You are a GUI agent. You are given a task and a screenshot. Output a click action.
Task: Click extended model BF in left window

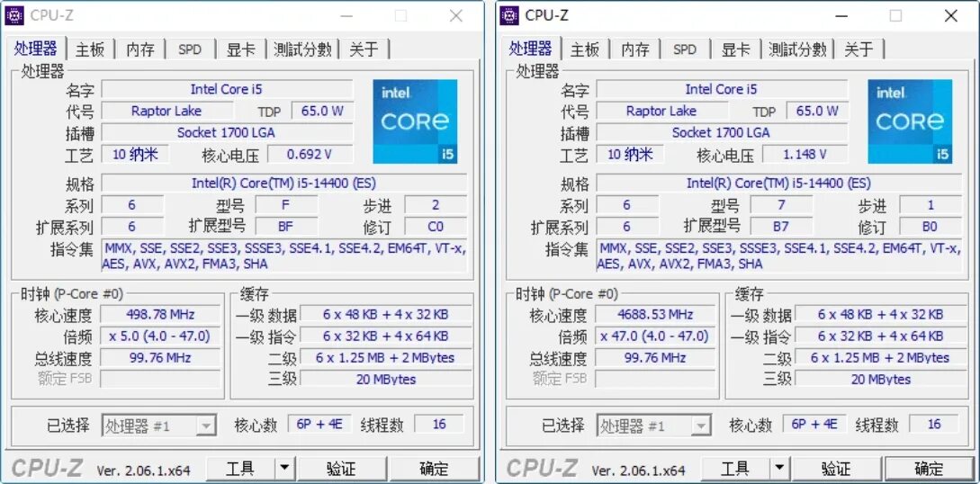point(285,226)
